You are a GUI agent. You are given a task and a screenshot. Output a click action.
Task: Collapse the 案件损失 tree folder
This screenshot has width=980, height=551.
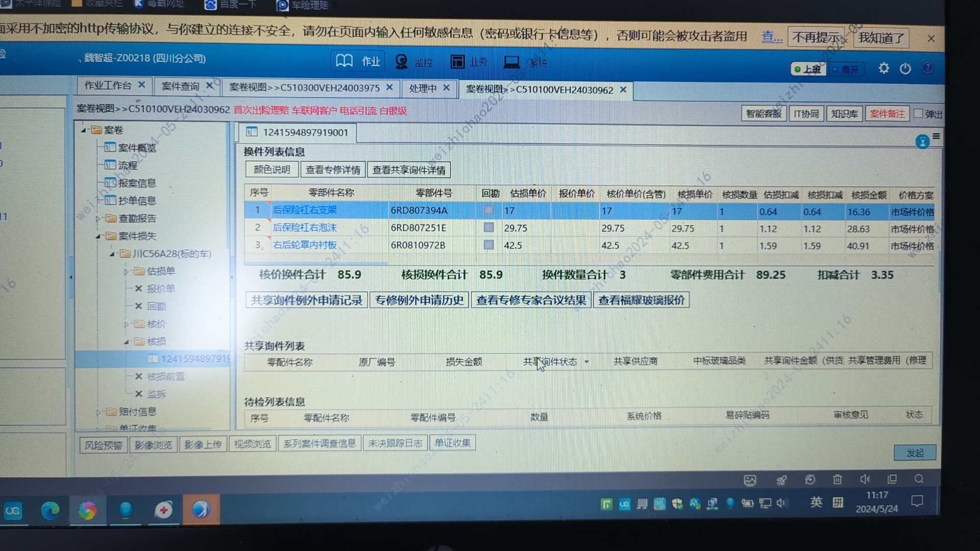pos(98,236)
